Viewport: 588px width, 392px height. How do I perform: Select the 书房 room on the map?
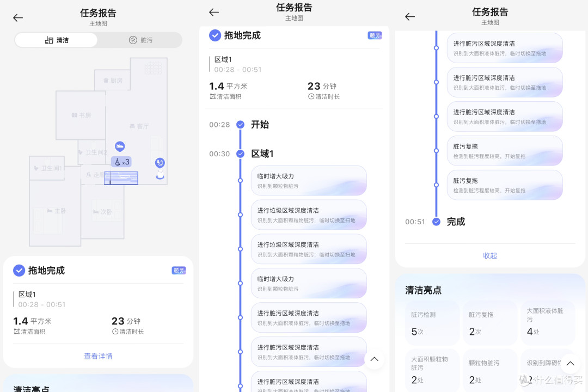[81, 115]
